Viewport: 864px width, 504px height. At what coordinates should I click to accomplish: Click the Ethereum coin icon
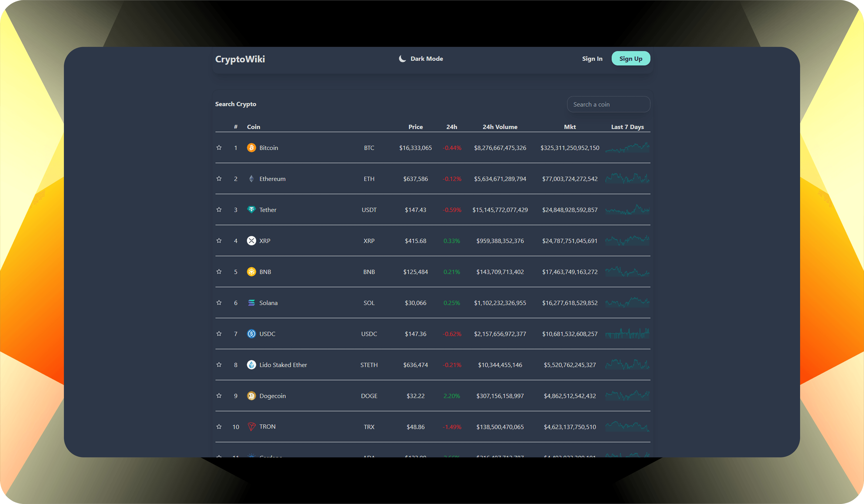(x=251, y=179)
